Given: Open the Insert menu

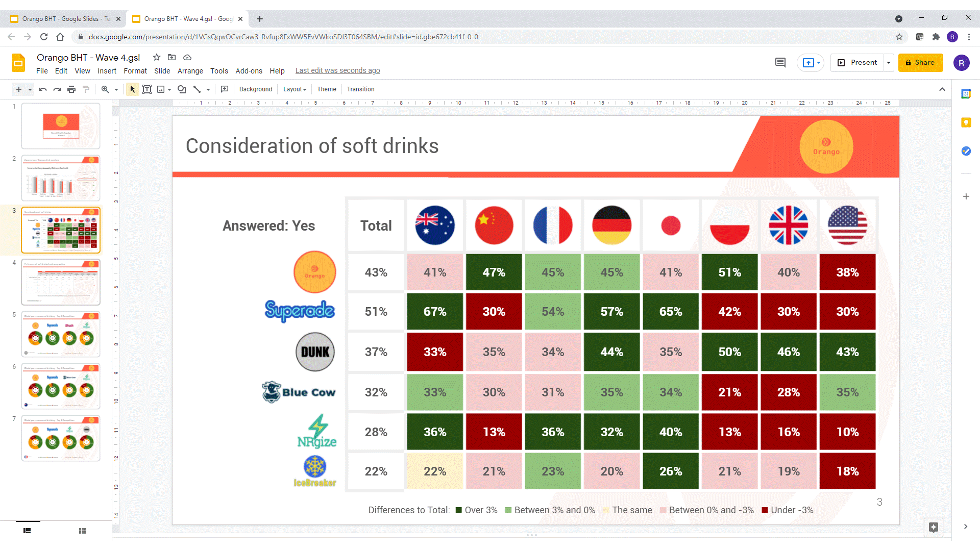Looking at the screenshot, I should [107, 71].
